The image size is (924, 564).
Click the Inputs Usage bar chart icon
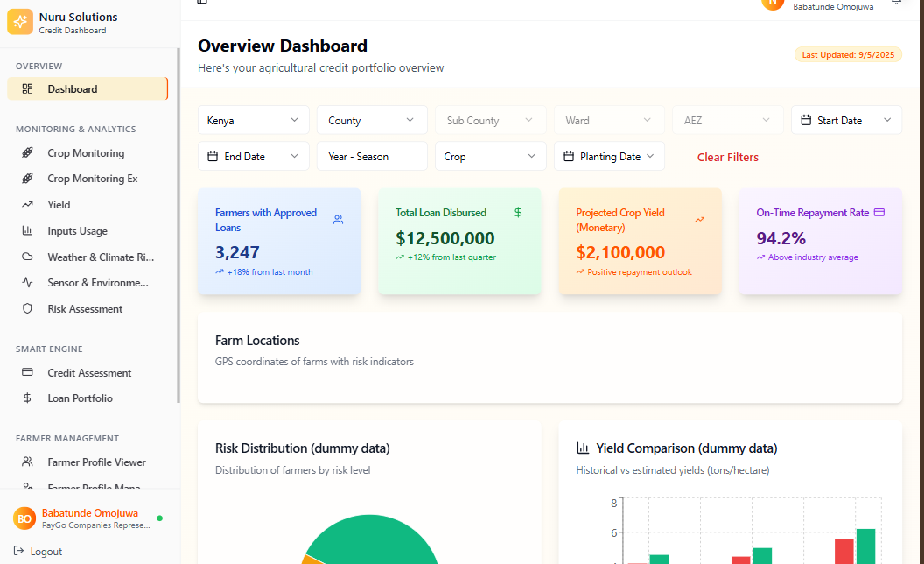pos(27,230)
